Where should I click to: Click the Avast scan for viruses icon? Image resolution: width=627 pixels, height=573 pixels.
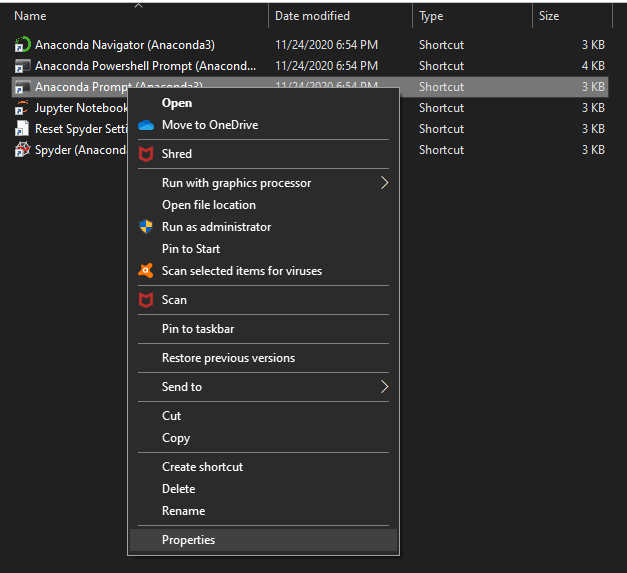point(145,271)
